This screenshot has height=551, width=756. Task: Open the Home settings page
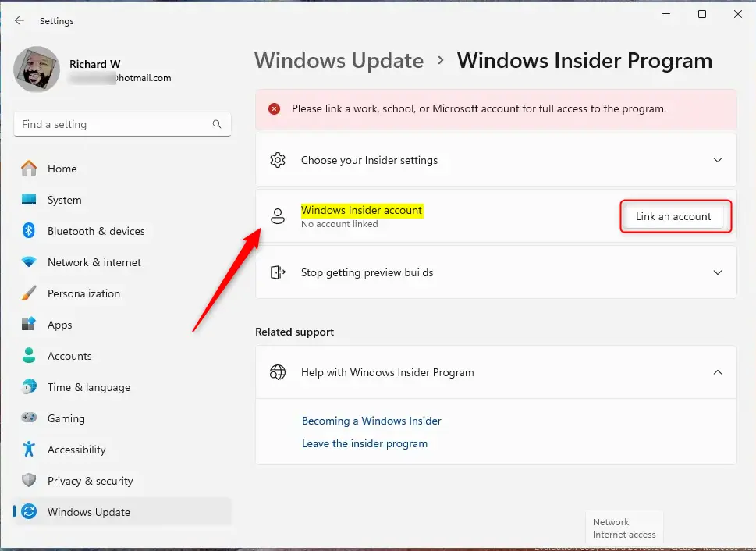(62, 169)
